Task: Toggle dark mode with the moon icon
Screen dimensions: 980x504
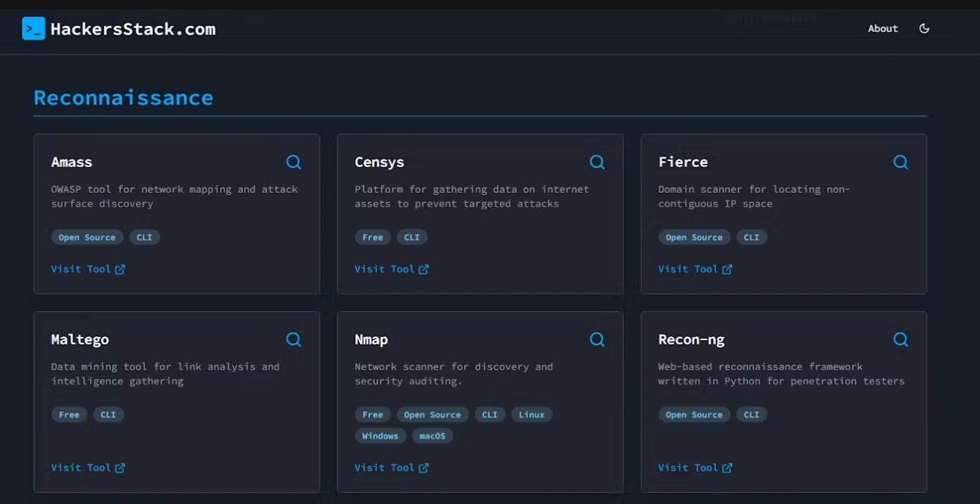Action: [x=925, y=29]
